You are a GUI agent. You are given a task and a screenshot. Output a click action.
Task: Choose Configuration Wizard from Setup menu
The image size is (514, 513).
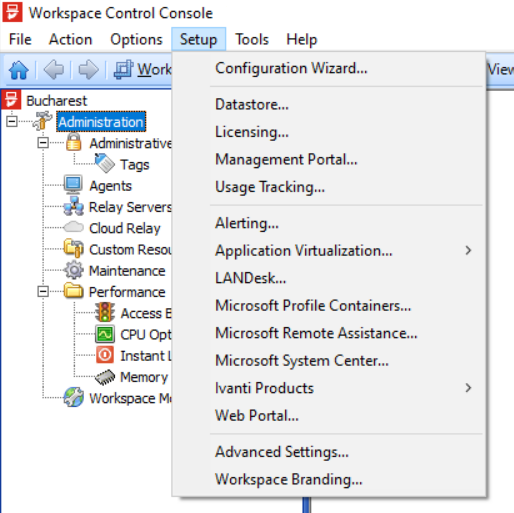329,68
